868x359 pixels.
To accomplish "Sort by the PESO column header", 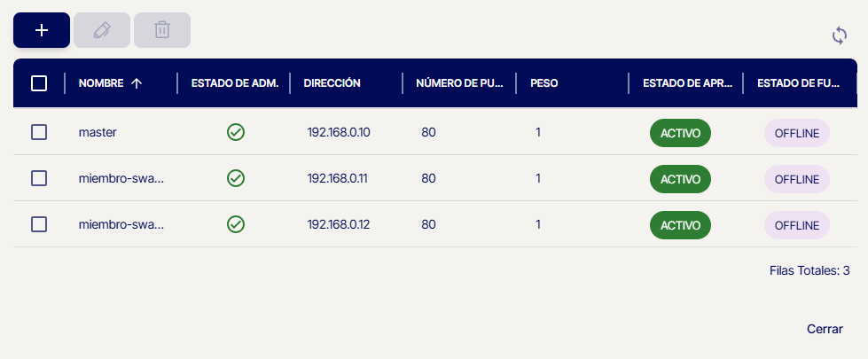I will pos(543,83).
